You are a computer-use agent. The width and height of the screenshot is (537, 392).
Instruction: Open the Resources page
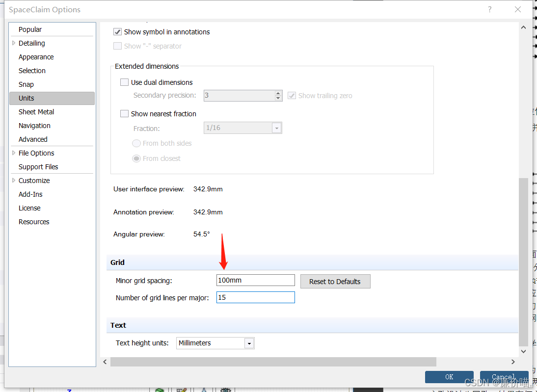[x=34, y=221]
